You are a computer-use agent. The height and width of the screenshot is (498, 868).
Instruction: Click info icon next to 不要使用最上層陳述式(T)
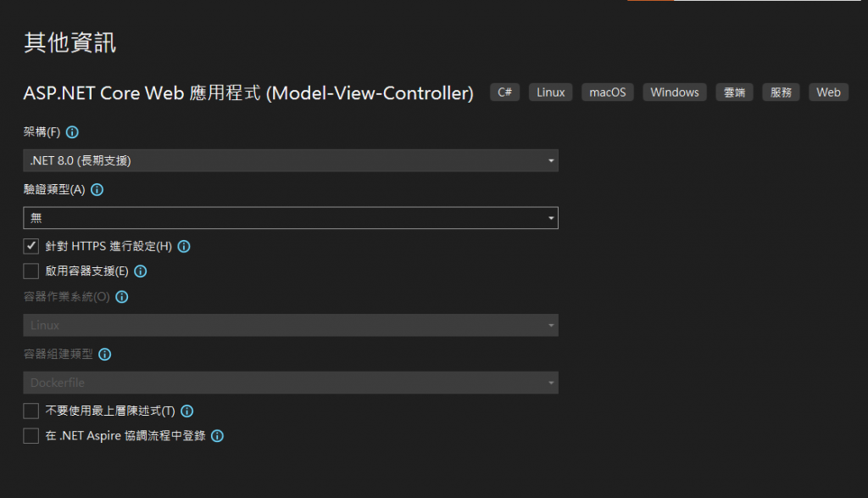[187, 411]
